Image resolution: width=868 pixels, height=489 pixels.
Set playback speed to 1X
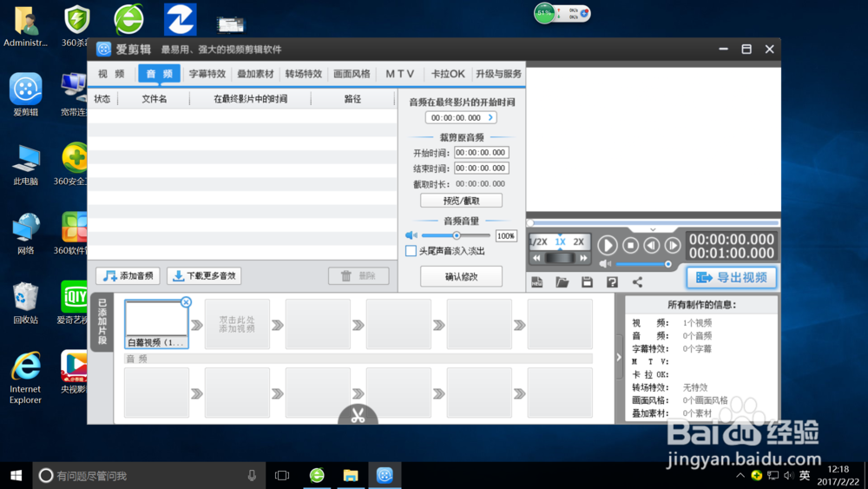pos(560,242)
